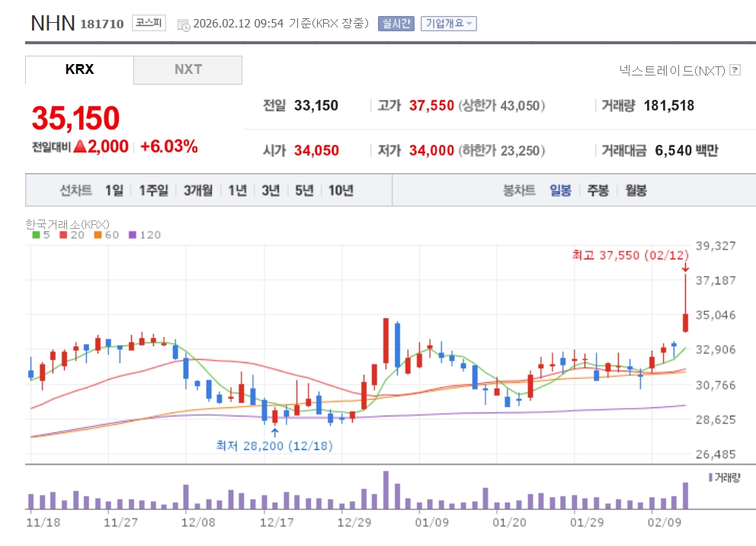Click the 최고 37,550 (02/12) chart label
756x546 pixels.
pos(631,255)
